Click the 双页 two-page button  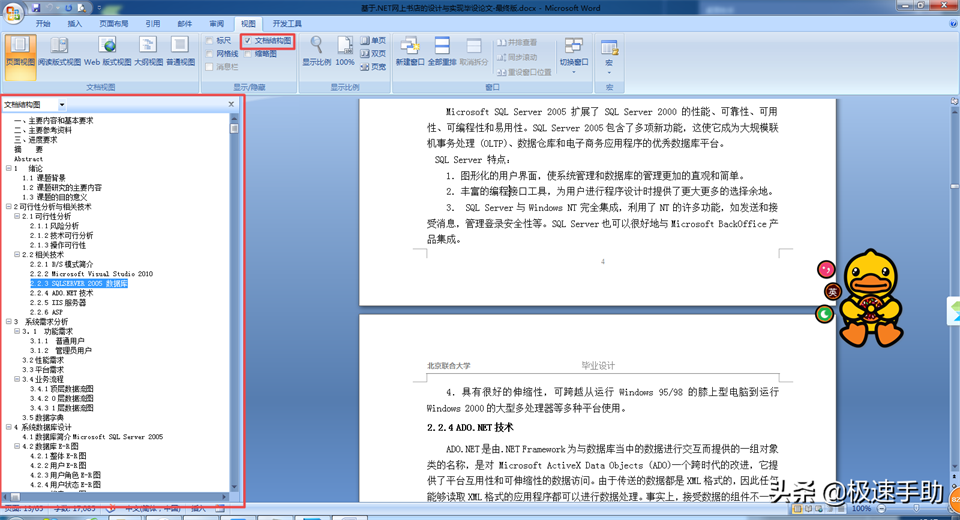[x=373, y=54]
